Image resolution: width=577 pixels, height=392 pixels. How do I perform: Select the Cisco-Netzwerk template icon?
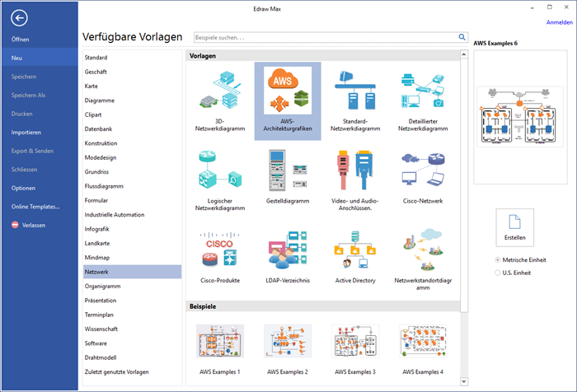pos(423,170)
